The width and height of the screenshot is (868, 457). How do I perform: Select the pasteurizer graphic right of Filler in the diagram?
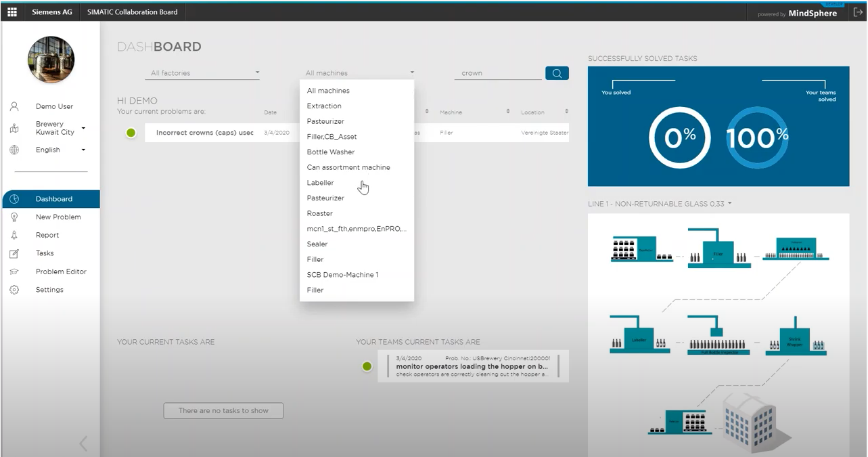pyautogui.click(x=796, y=250)
